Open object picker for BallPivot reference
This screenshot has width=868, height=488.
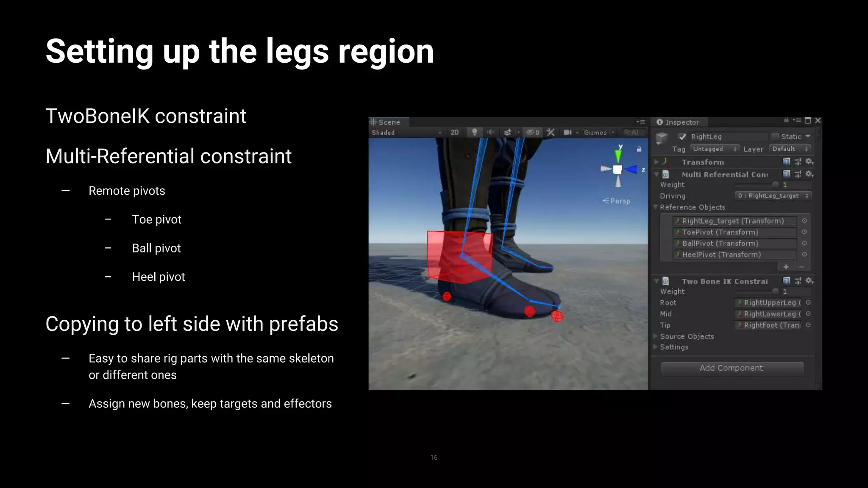point(804,243)
